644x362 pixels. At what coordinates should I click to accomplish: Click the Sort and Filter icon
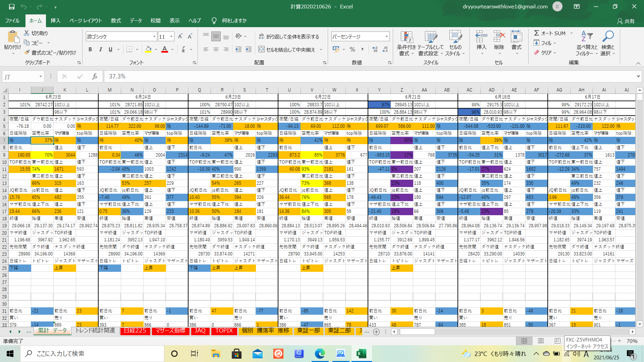pyautogui.click(x=587, y=36)
